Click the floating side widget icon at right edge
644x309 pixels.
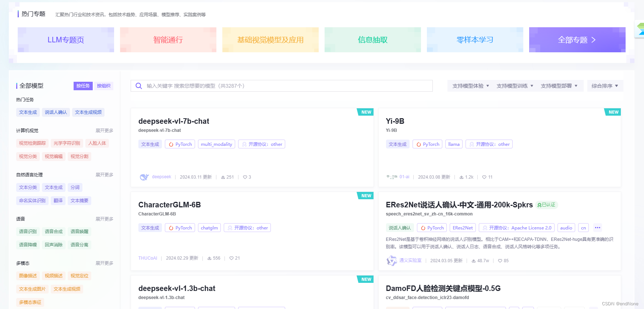(x=640, y=29)
